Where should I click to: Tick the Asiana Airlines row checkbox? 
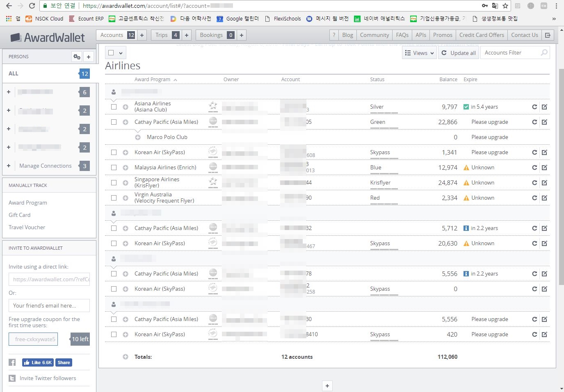114,107
